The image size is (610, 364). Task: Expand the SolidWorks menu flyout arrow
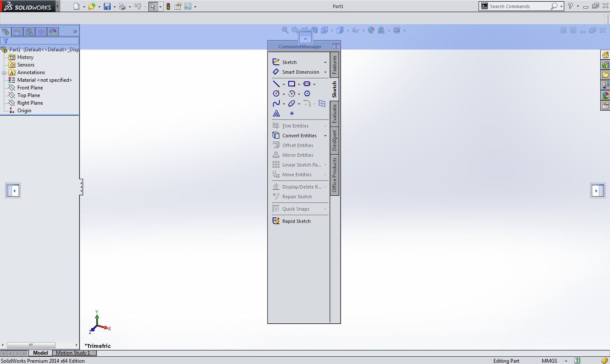click(58, 6)
